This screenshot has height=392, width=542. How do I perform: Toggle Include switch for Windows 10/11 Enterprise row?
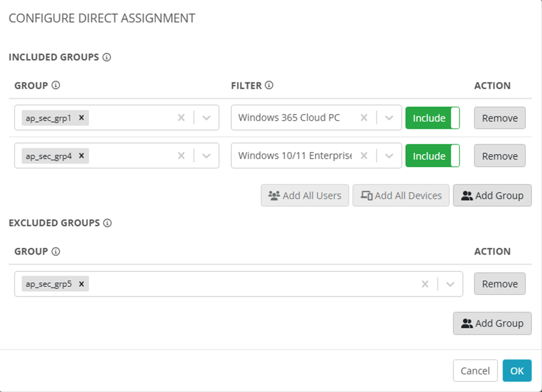pyautogui.click(x=432, y=156)
